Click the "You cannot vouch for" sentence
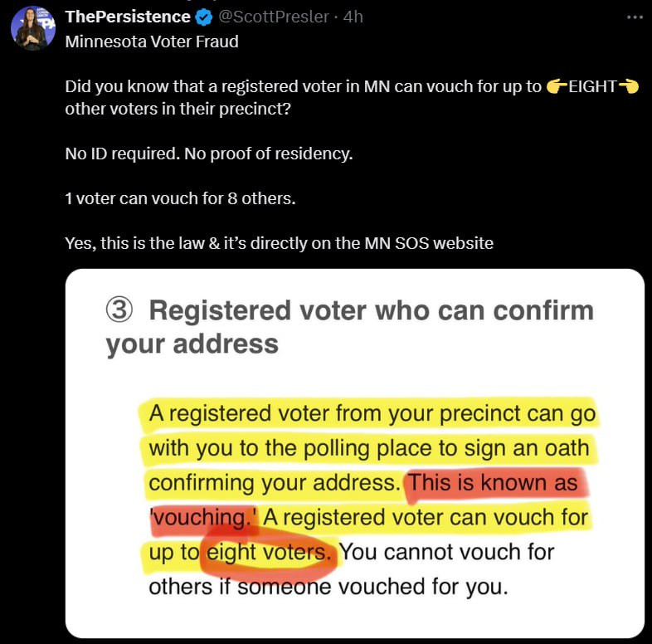Viewport: 652px width, 644px height. click(x=448, y=551)
